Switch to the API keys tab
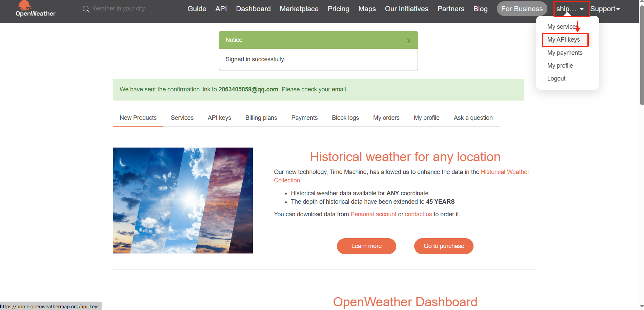 [219, 118]
